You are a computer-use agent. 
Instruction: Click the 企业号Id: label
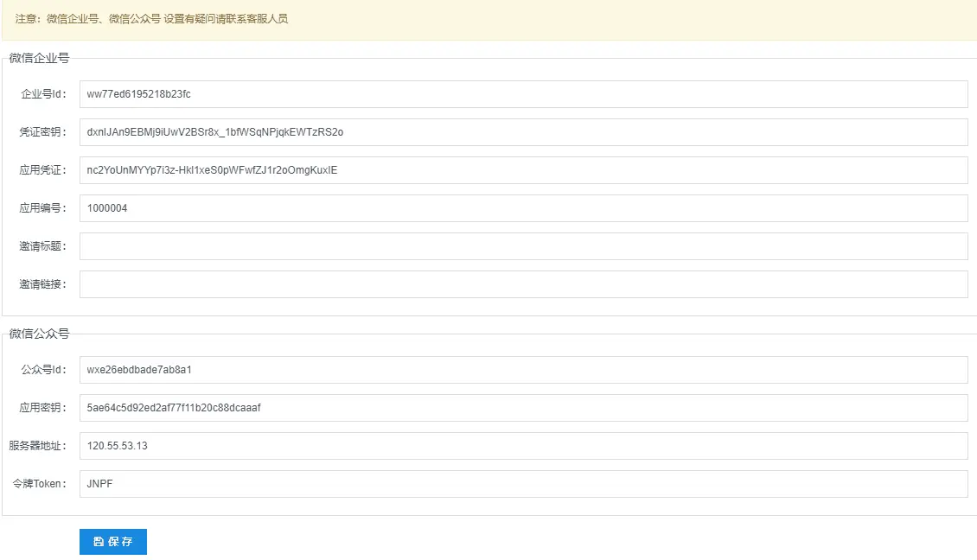point(43,94)
